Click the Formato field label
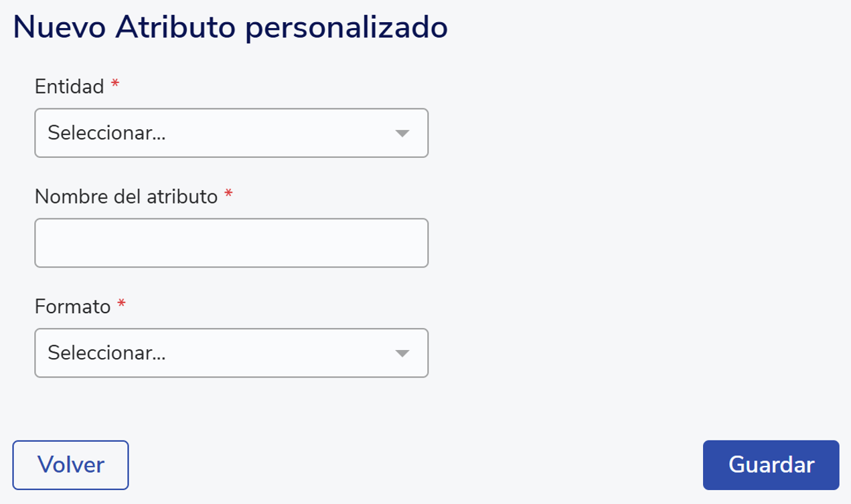 (x=72, y=307)
